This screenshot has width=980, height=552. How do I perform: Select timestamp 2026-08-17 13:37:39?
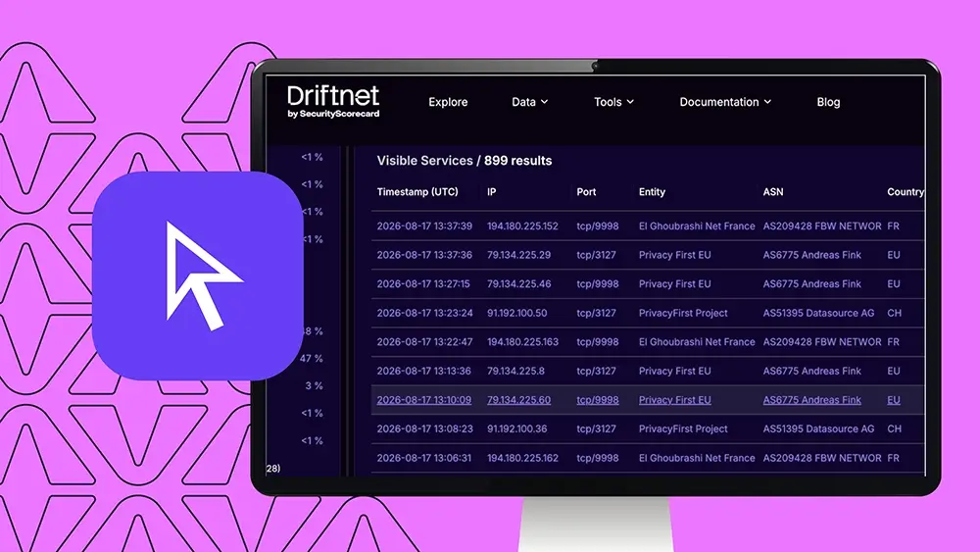(423, 226)
